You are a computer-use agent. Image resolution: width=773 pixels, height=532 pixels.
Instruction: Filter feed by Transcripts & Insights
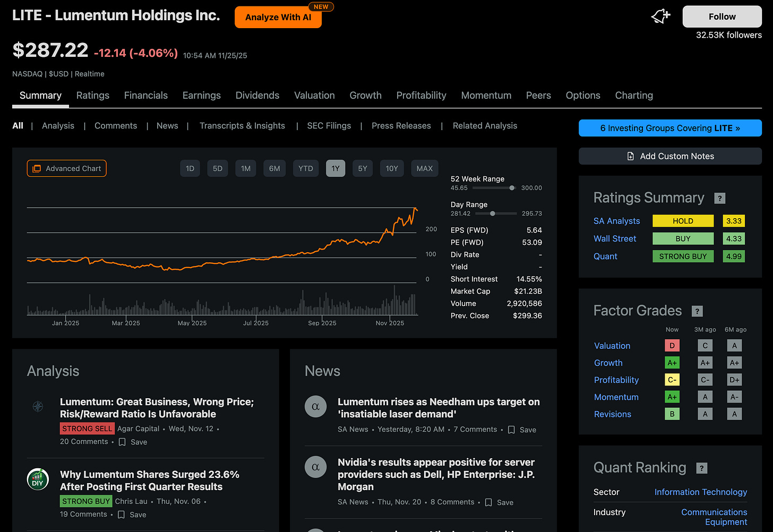coord(242,126)
